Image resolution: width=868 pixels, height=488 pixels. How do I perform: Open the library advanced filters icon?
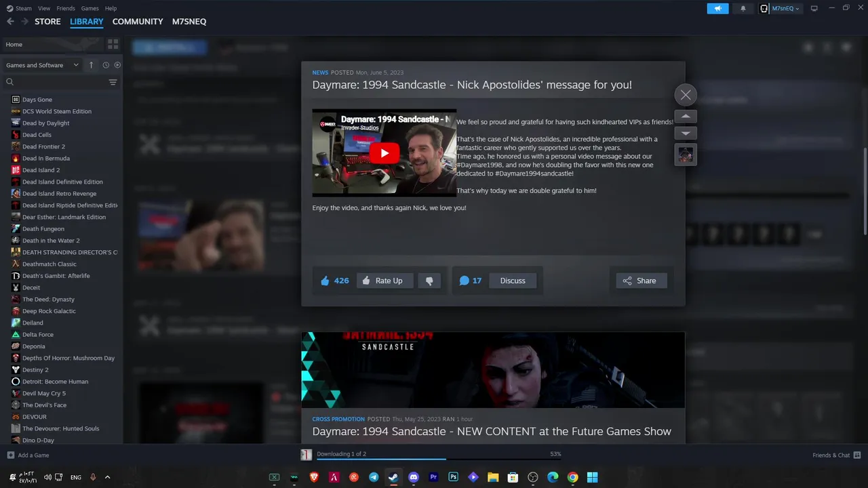(113, 82)
